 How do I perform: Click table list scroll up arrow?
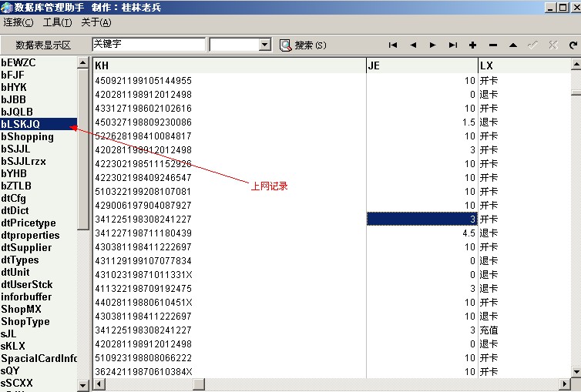tap(83, 63)
